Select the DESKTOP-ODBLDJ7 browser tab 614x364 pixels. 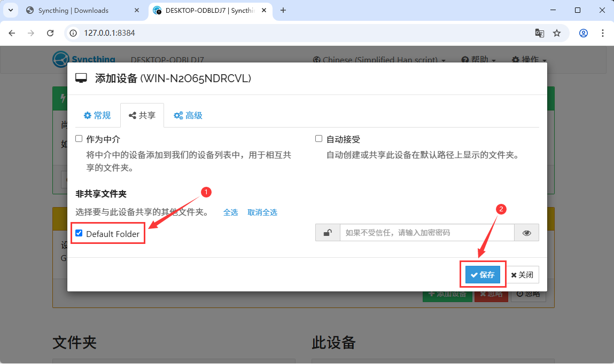pyautogui.click(x=211, y=11)
